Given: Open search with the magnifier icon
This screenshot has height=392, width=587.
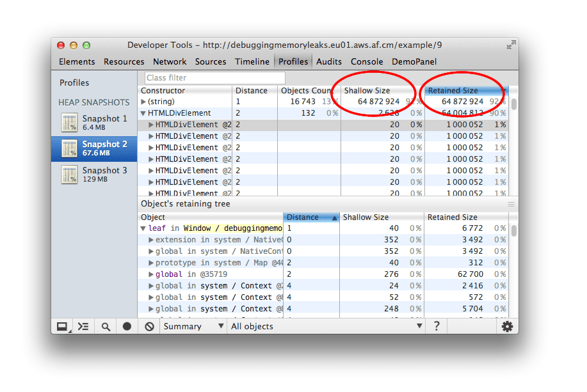Looking at the screenshot, I should click(x=105, y=326).
